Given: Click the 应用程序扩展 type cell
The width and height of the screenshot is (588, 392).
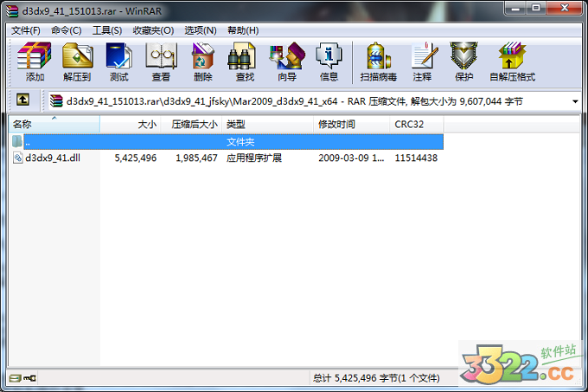Looking at the screenshot, I should pos(254,158).
